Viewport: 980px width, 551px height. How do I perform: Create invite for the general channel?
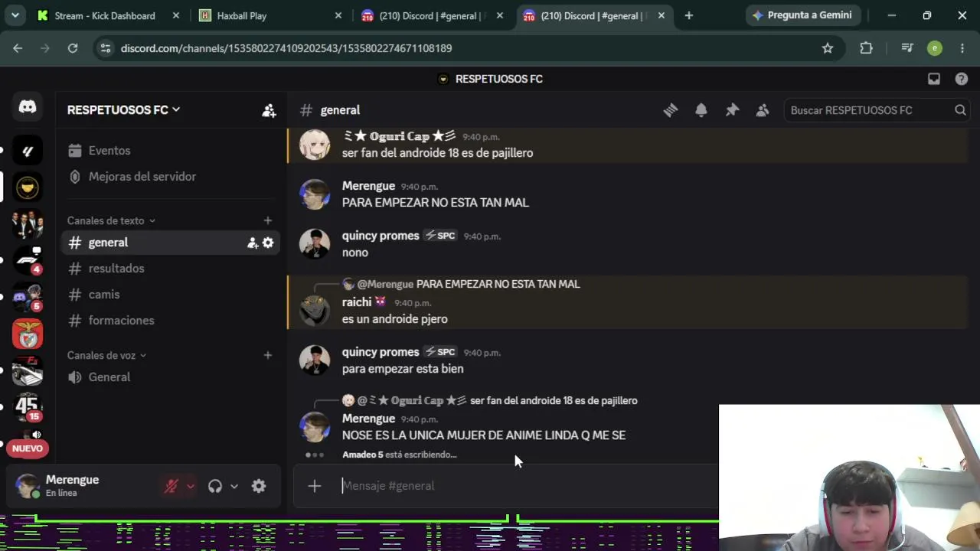pyautogui.click(x=253, y=243)
